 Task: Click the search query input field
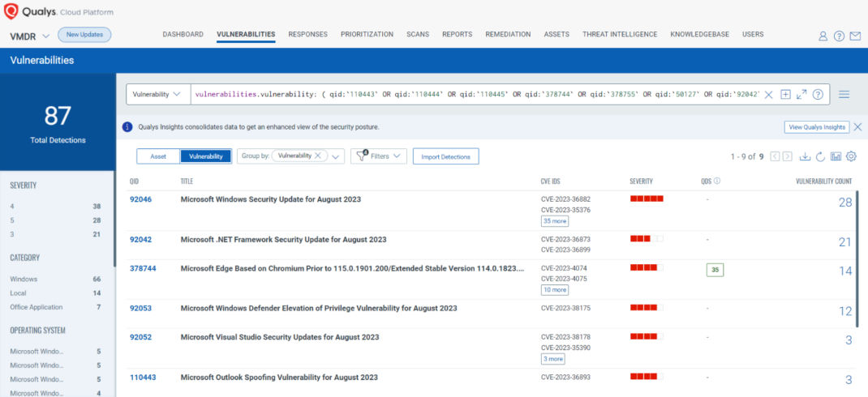click(477, 95)
